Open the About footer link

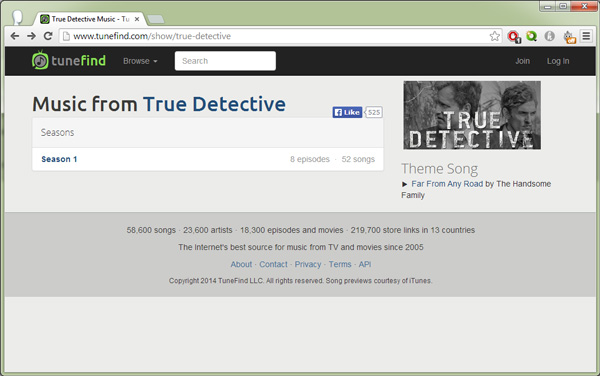tap(241, 264)
